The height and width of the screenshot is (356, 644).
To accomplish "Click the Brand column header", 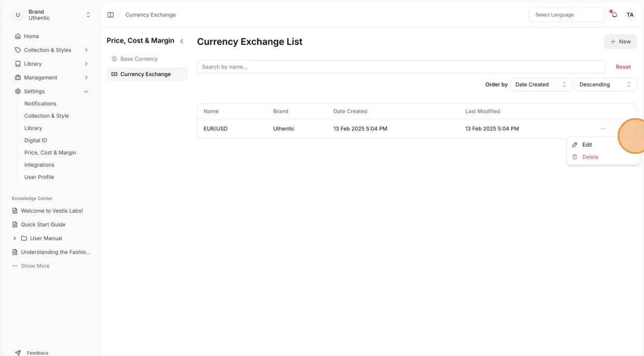I will [280, 112].
